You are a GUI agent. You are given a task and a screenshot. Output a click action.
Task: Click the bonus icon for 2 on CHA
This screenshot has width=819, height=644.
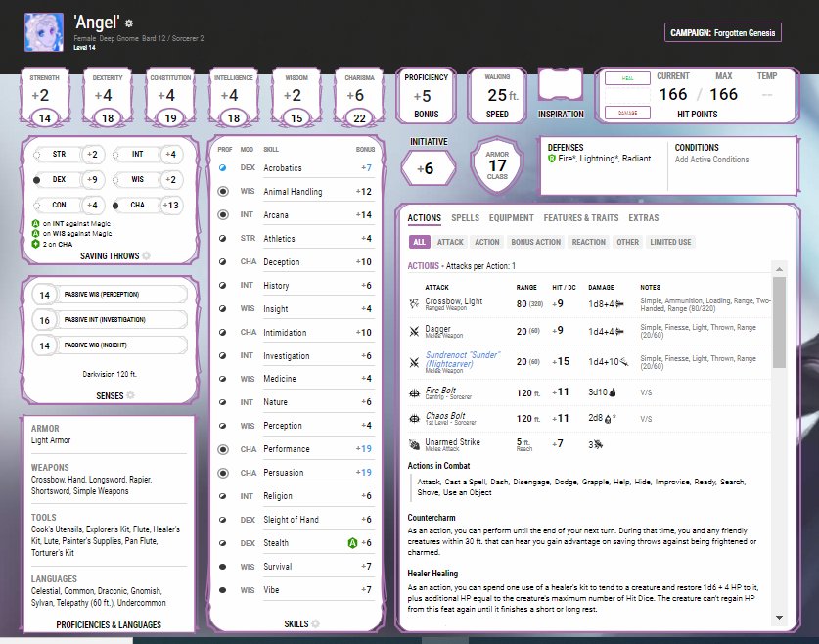(35, 244)
